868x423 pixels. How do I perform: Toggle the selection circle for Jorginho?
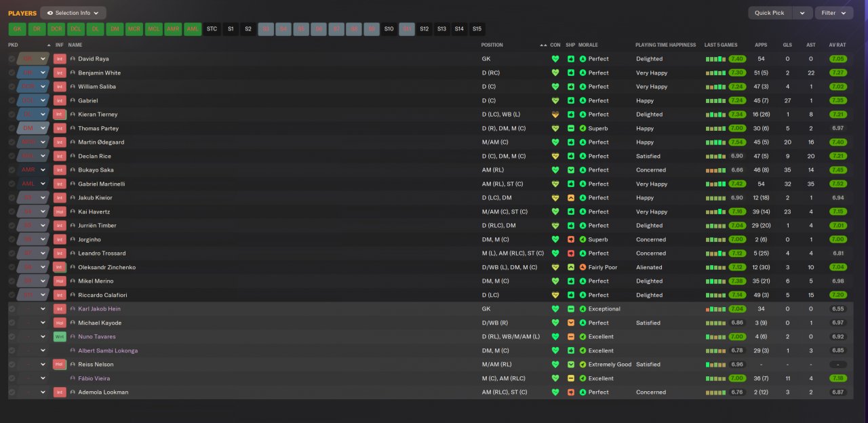[12, 239]
